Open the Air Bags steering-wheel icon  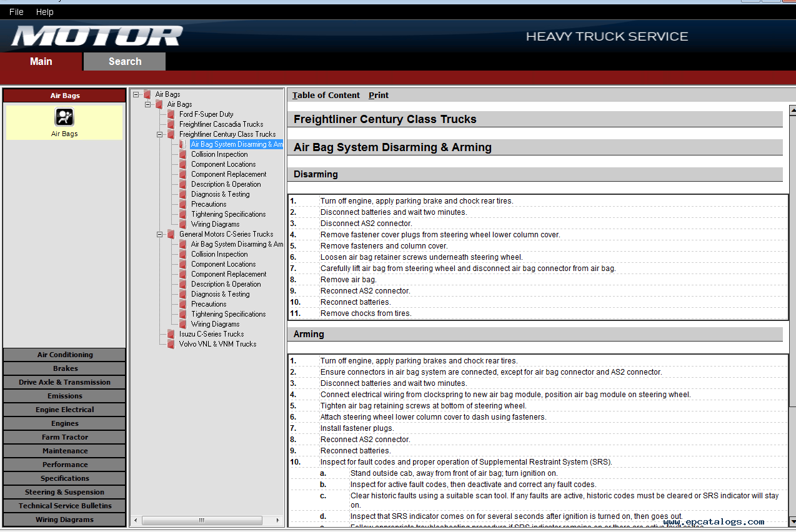[64, 117]
